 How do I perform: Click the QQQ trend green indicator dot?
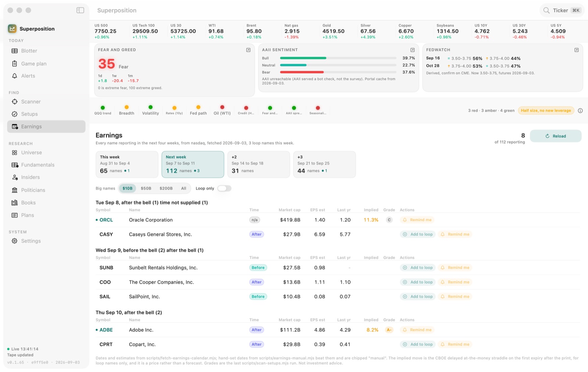(103, 108)
